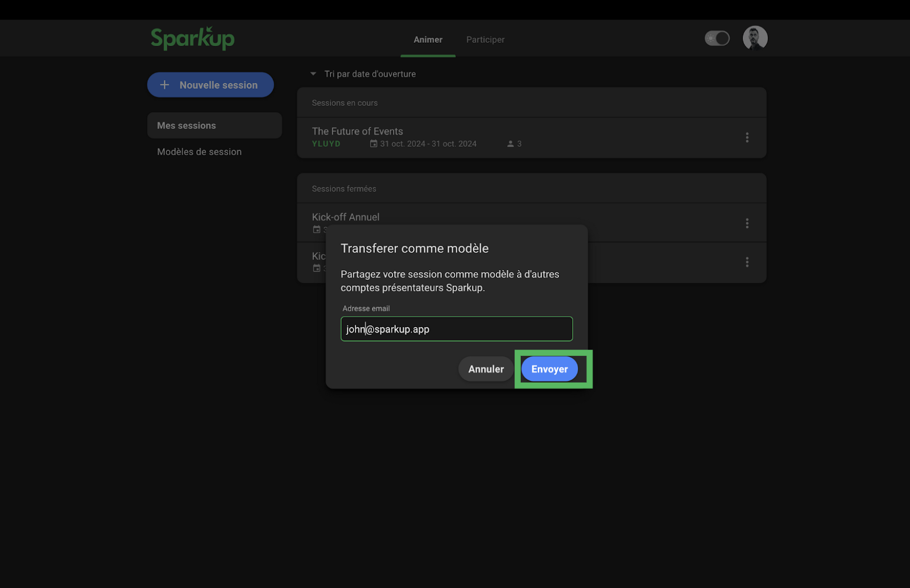This screenshot has width=910, height=588.
Task: Click Annuler to cancel the transfer
Action: (x=486, y=369)
